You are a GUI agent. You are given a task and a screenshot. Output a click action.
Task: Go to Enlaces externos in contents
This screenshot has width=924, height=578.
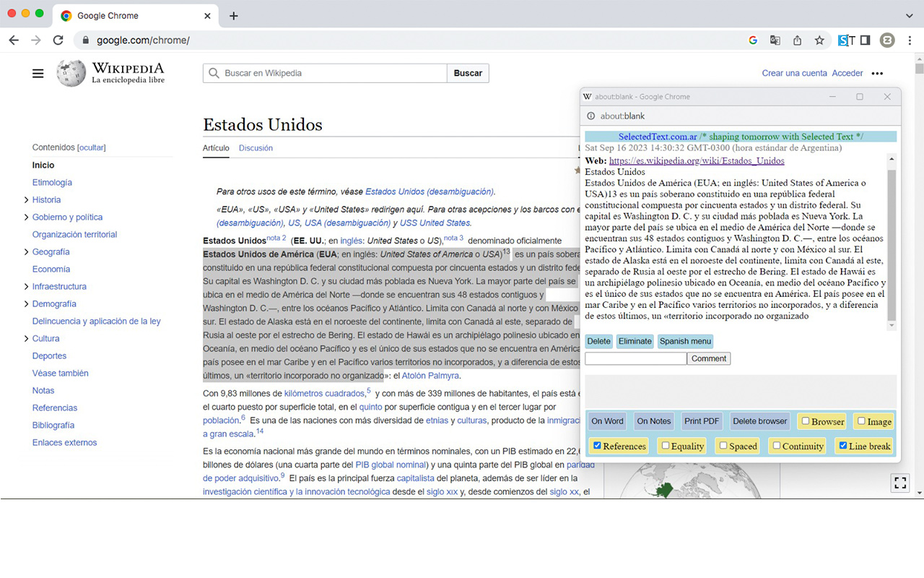64,443
